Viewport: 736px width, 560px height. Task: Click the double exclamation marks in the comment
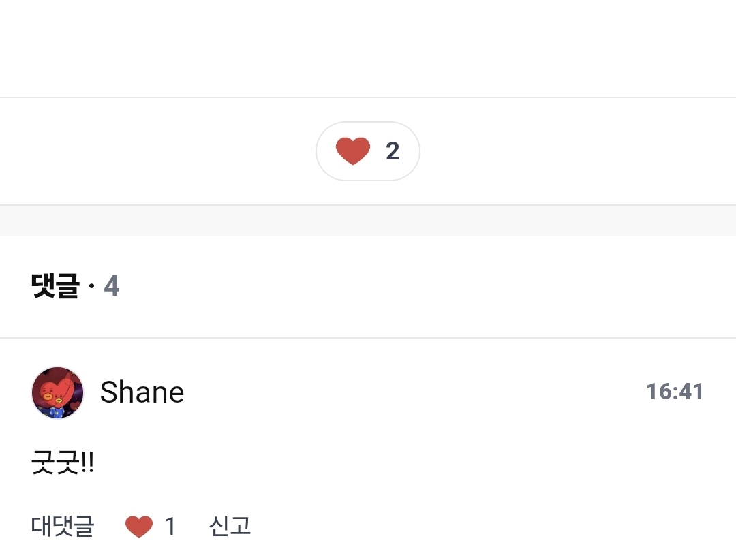(x=87, y=465)
